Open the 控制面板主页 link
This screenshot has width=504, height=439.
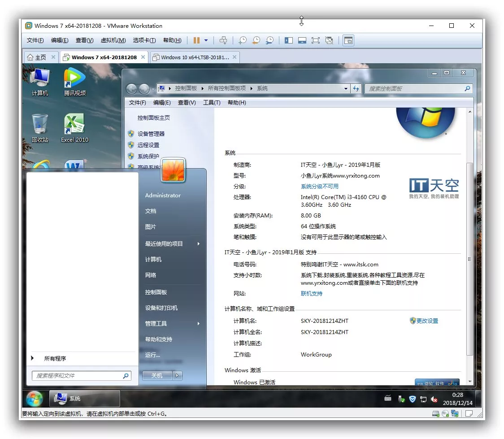point(154,117)
